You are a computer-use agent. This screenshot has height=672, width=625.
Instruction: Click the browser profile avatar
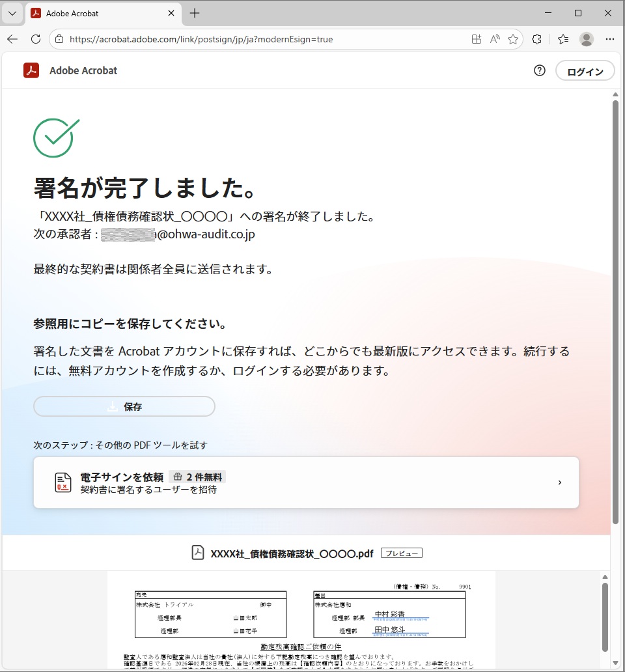[x=587, y=39]
